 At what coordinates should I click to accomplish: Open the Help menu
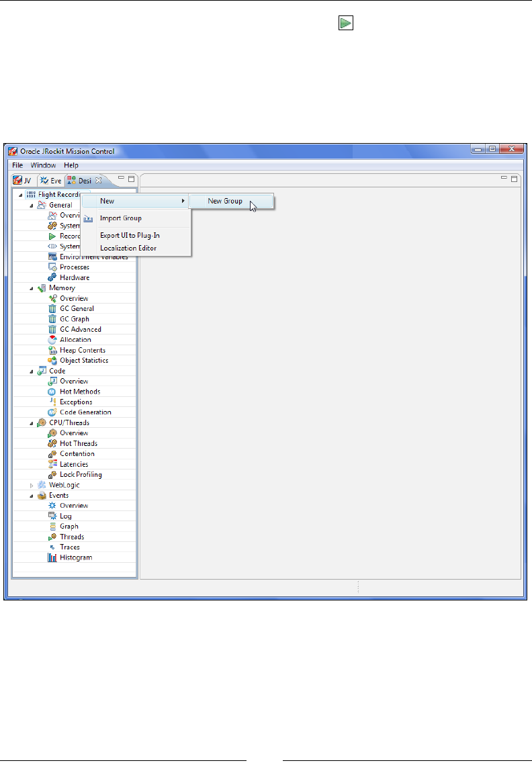point(71,165)
